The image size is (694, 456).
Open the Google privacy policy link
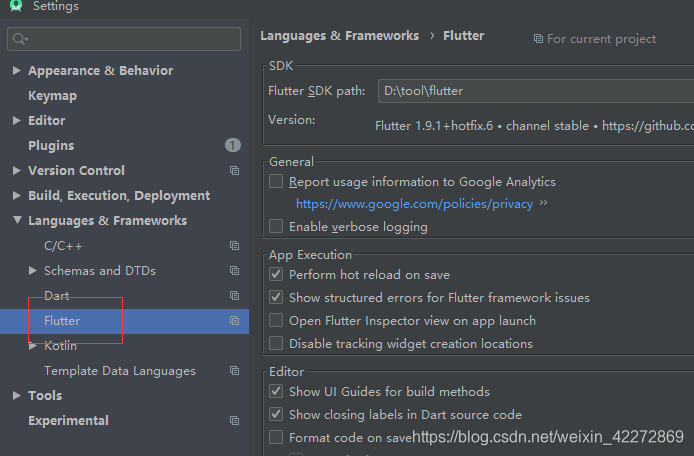pos(414,204)
